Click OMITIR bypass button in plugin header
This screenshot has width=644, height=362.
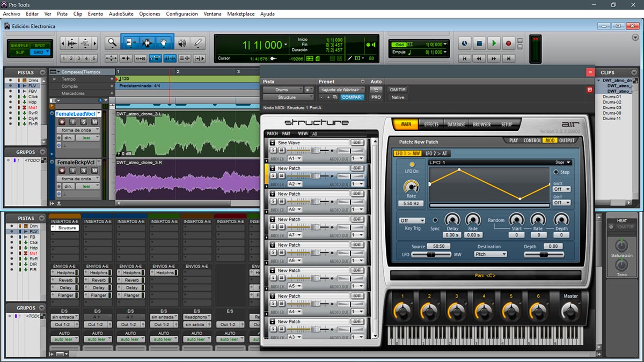coord(398,90)
